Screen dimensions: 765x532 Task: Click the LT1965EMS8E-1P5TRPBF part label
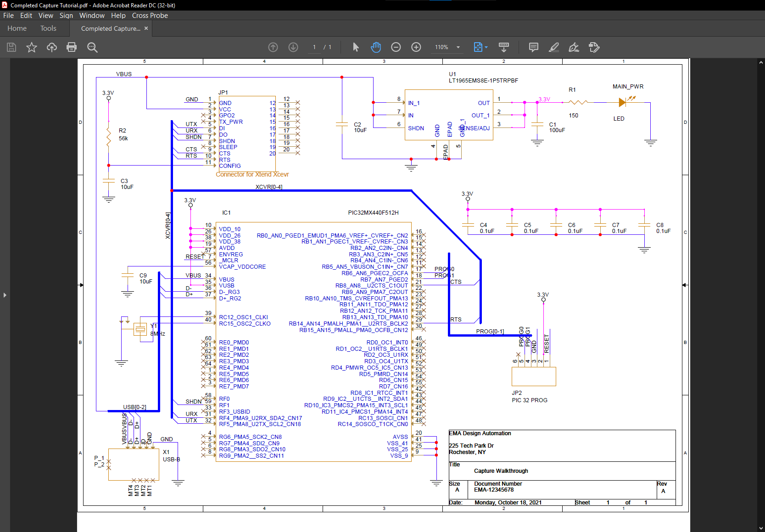click(483, 81)
